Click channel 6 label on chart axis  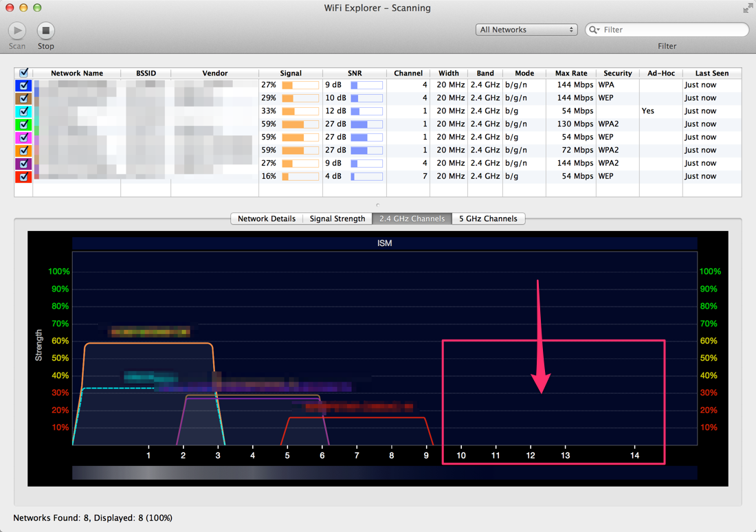[x=322, y=455]
